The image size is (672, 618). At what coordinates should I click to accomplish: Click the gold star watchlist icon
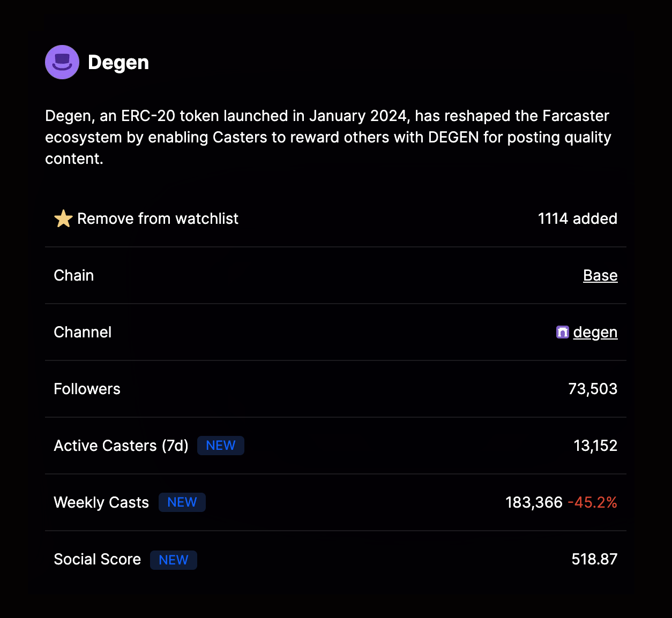coord(63,218)
